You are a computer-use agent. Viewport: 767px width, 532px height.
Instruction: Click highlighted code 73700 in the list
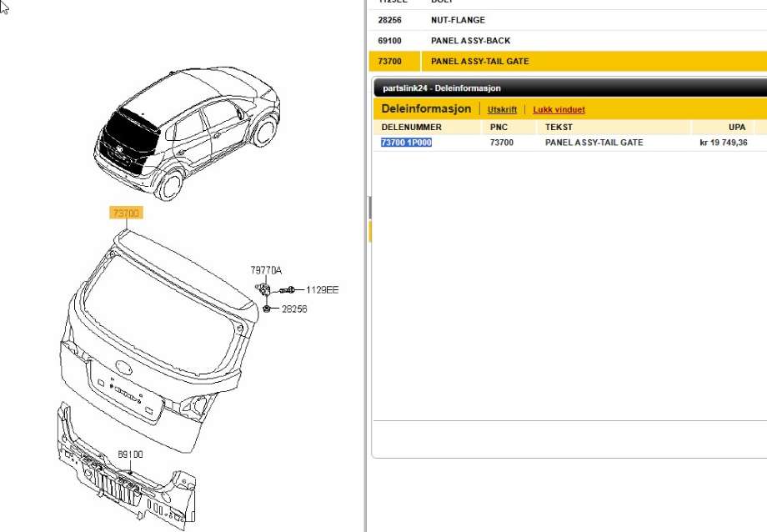389,61
